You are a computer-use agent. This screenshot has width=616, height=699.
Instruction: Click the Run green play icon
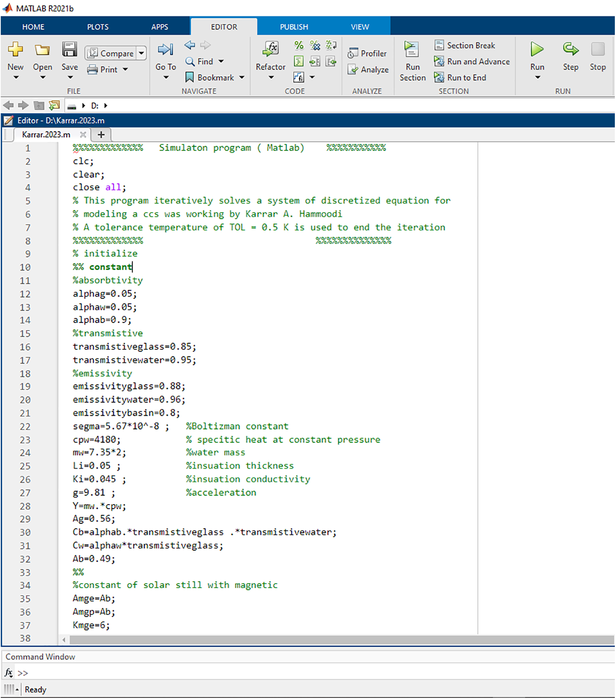pyautogui.click(x=537, y=49)
